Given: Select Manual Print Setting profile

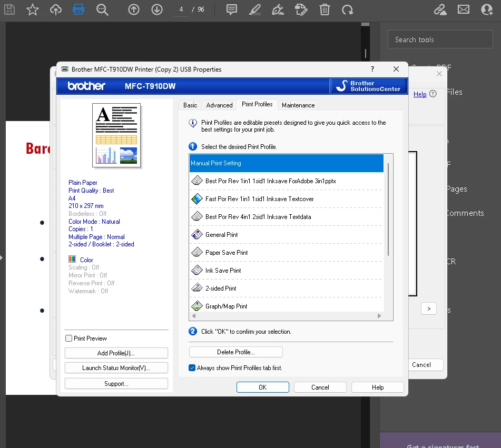Looking at the screenshot, I should point(287,163).
